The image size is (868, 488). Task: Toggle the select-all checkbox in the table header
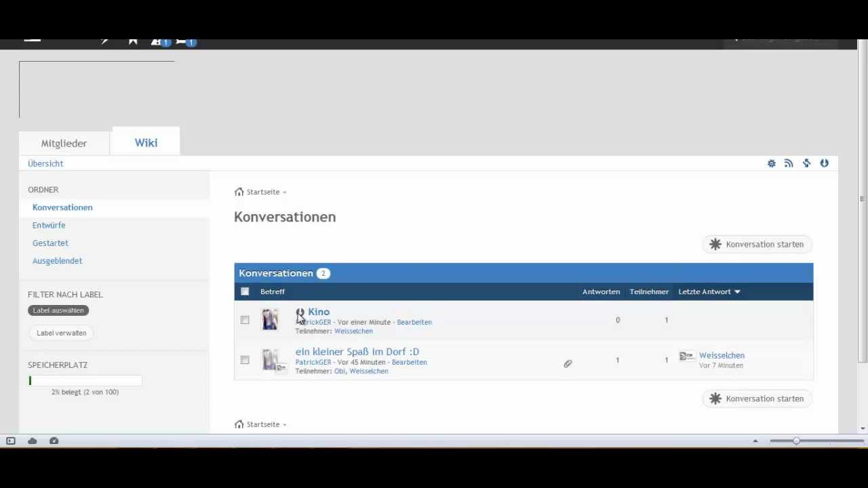[x=245, y=291]
